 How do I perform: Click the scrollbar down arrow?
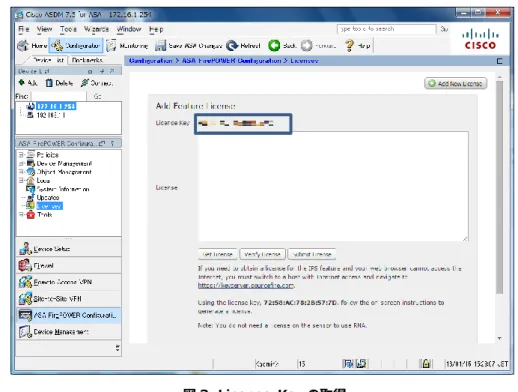click(x=499, y=338)
